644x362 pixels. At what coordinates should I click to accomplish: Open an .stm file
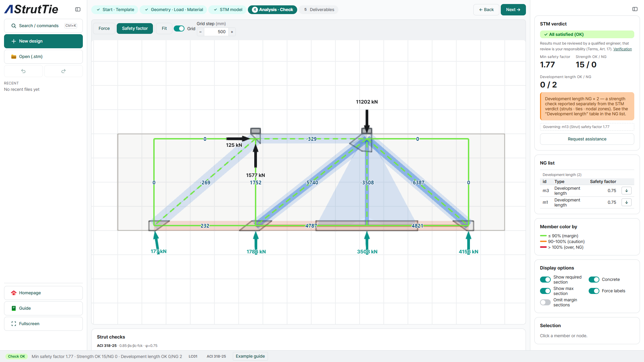44,57
